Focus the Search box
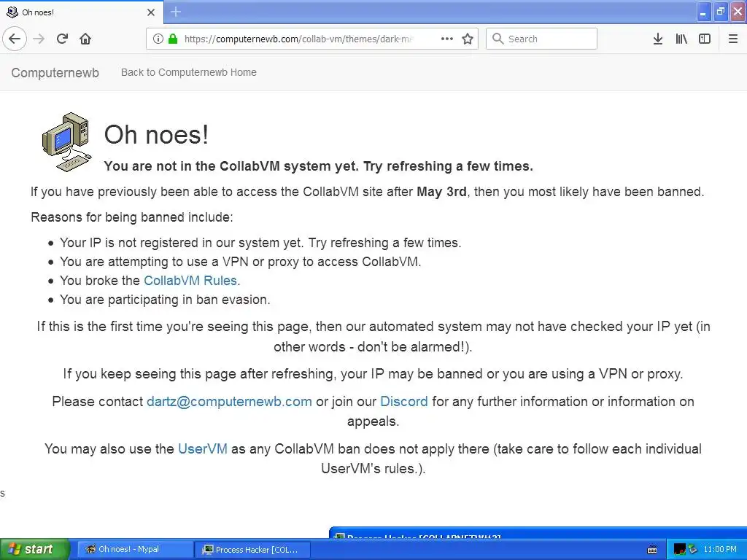The height and width of the screenshot is (560, 747). [542, 39]
